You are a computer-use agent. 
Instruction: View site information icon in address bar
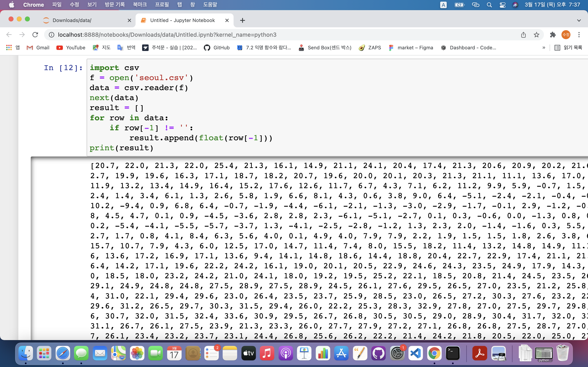click(x=51, y=35)
